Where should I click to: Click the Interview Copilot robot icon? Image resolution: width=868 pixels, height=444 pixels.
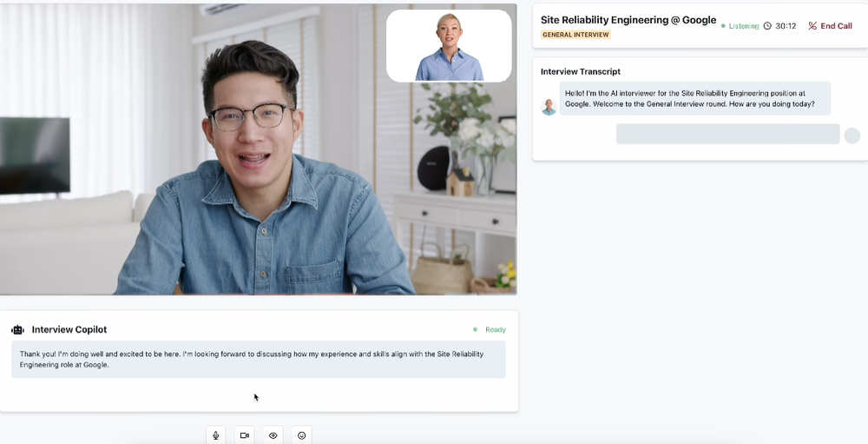point(17,330)
